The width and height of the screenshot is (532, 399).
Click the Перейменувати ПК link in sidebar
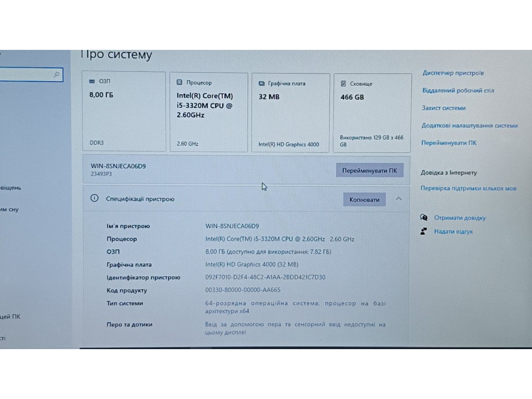[x=448, y=143]
